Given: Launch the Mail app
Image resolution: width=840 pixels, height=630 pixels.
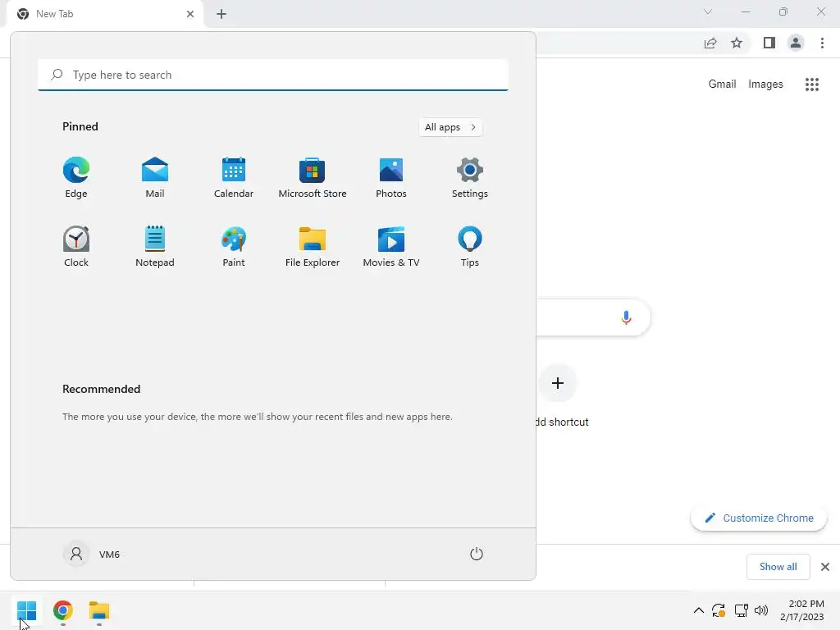Looking at the screenshot, I should point(155,178).
